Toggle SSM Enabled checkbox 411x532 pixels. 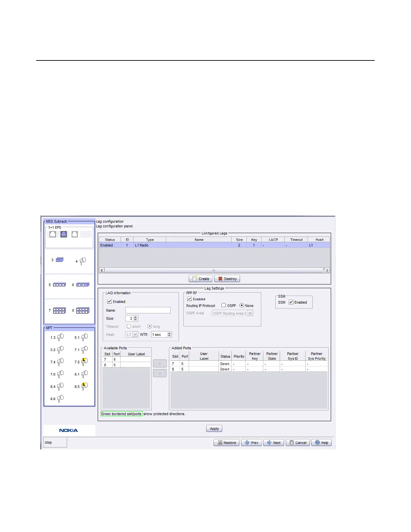[x=291, y=302]
